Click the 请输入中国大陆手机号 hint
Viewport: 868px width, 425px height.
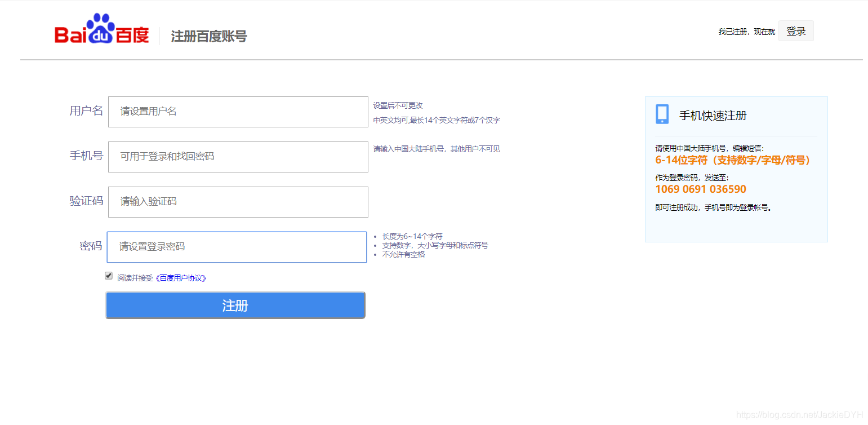(437, 149)
